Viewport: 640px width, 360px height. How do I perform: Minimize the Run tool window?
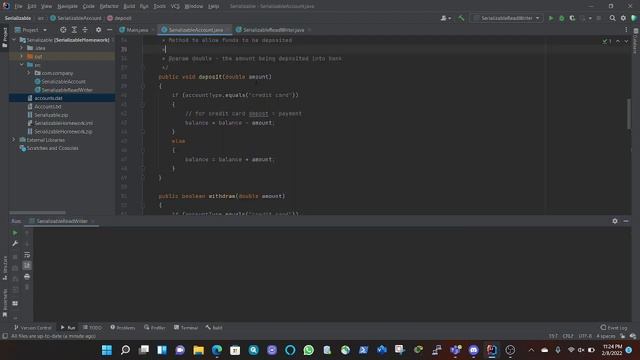point(626,221)
